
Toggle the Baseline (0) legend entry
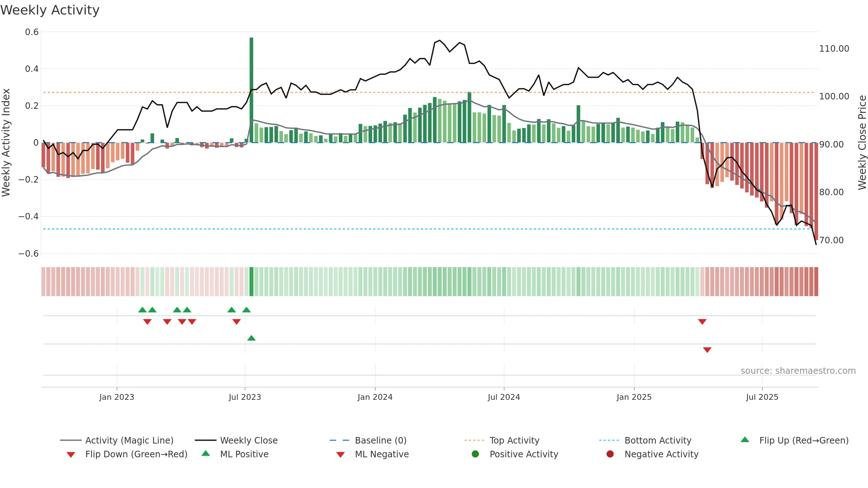point(368,440)
